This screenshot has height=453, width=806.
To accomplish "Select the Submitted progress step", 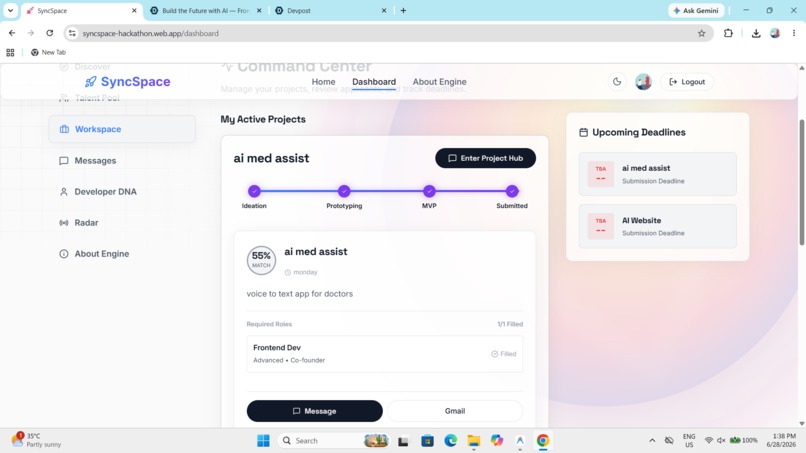I will point(512,191).
